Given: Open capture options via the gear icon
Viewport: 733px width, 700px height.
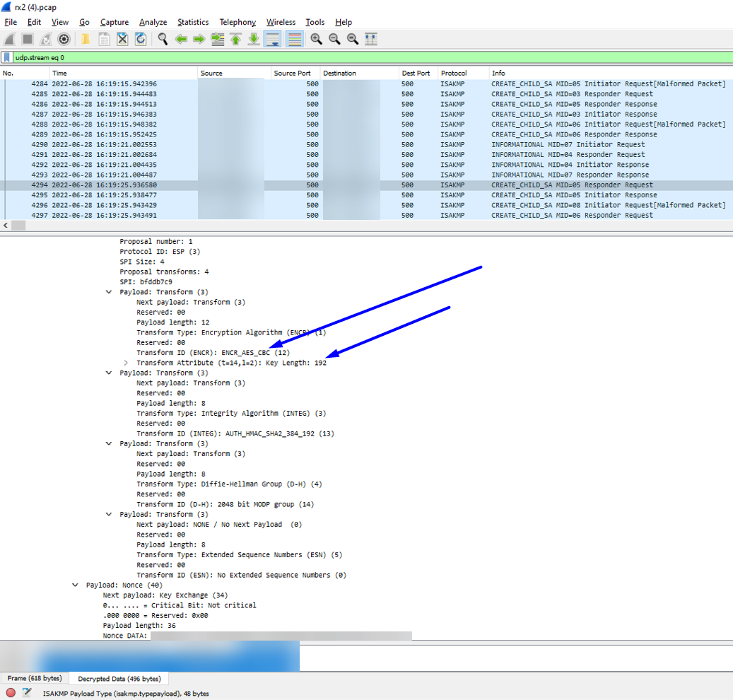Looking at the screenshot, I should 63,39.
